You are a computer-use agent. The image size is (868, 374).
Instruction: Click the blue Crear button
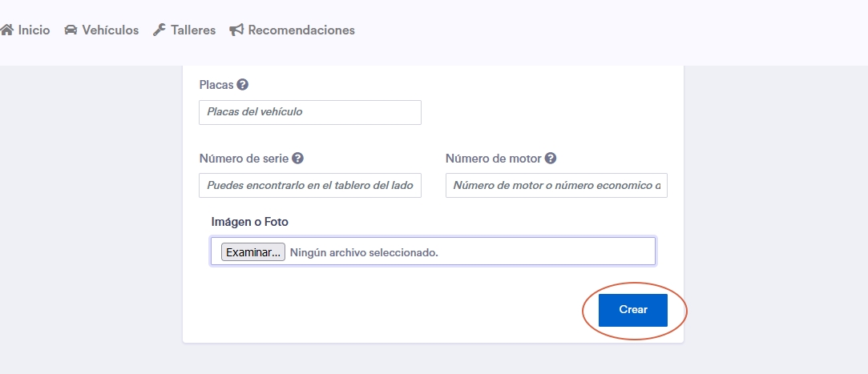tap(632, 310)
